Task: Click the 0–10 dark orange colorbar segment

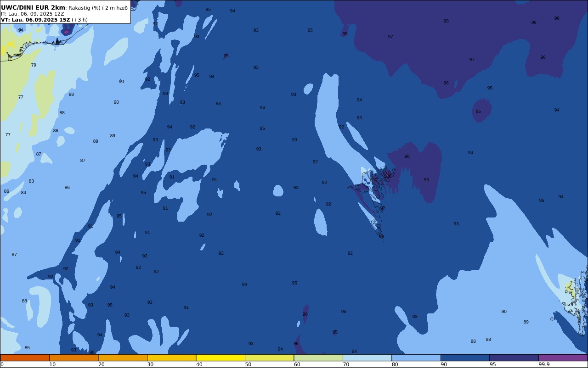Action: click(25, 357)
